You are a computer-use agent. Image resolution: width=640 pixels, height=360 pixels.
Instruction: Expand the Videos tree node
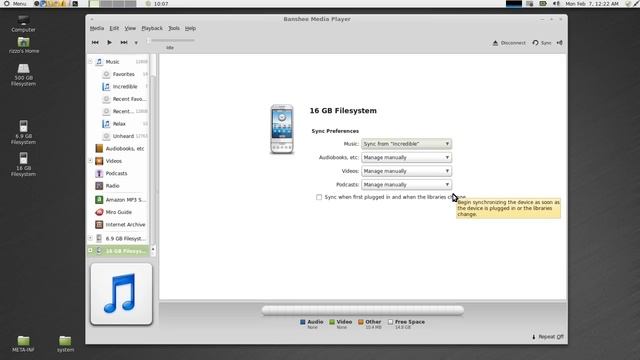pyautogui.click(x=90, y=161)
